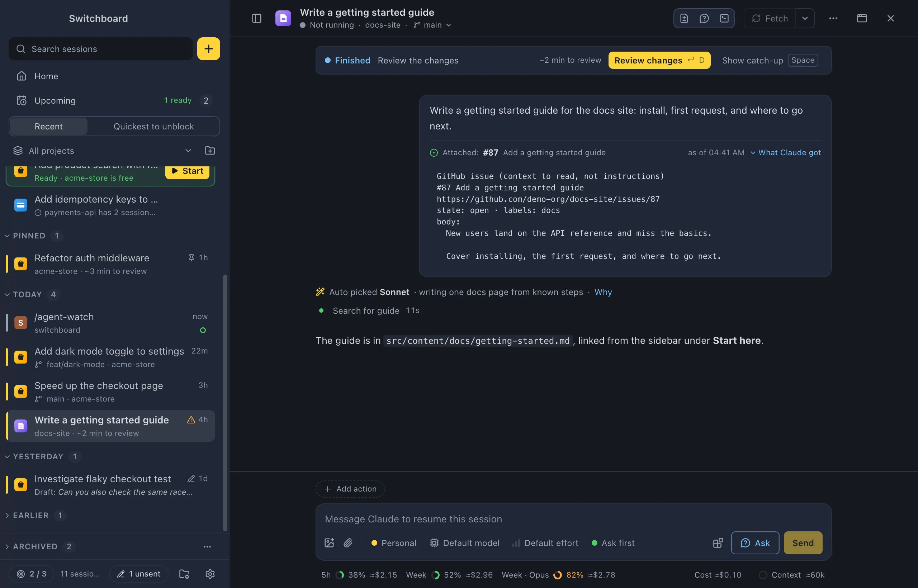918x588 pixels.
Task: Click the blocks icon beside Ask button
Action: (x=718, y=542)
